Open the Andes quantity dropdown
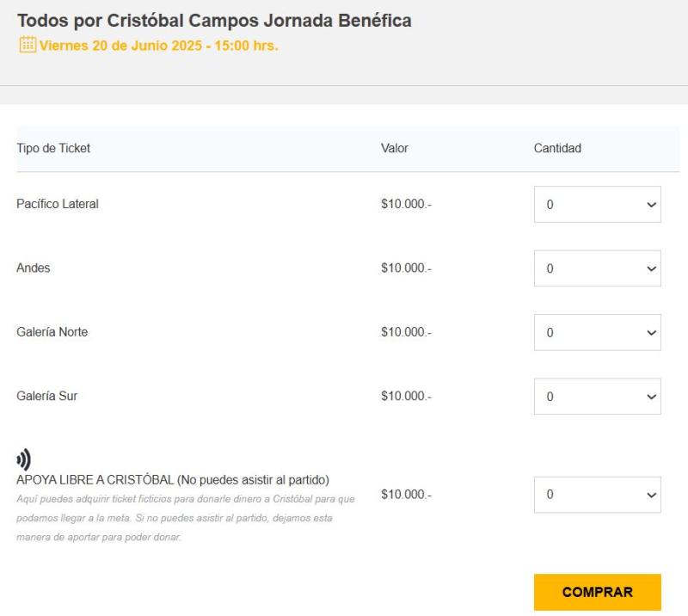688x616 pixels. click(x=597, y=268)
